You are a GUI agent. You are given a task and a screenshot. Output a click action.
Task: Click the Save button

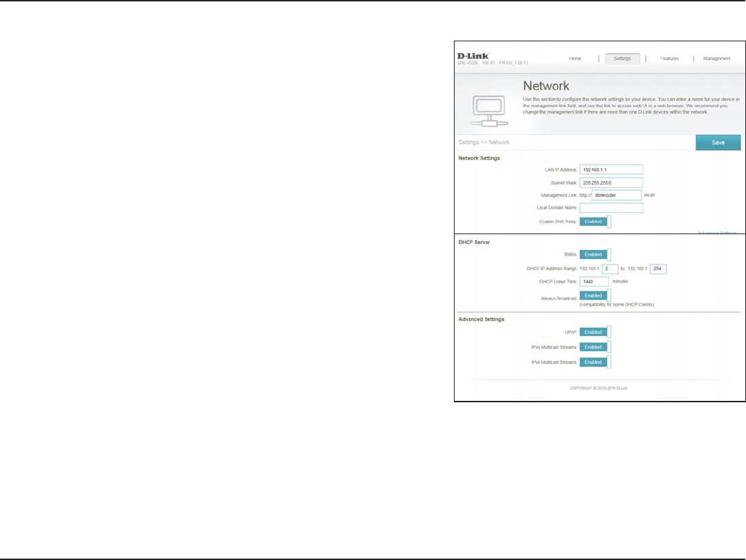[x=718, y=143]
